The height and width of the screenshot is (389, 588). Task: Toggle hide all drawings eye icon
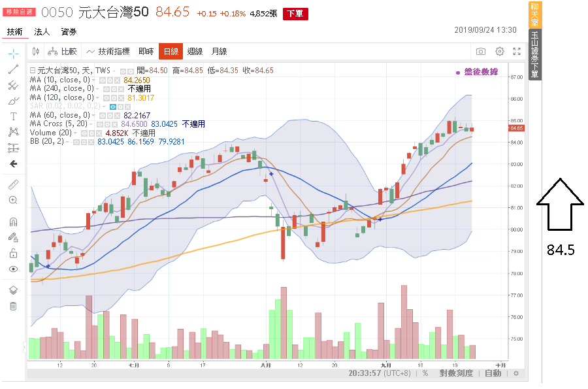click(x=14, y=269)
